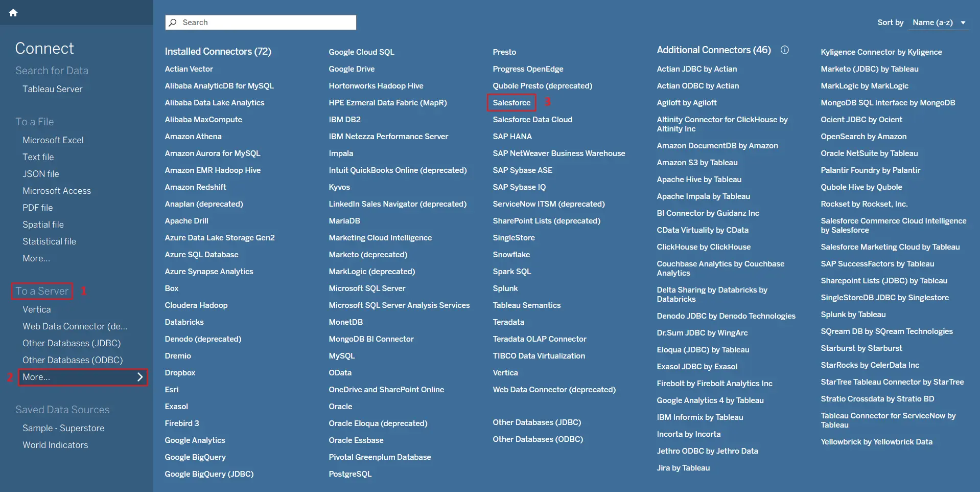Open the Sort by Name (a-z) dropdown
This screenshot has height=492, width=980.
click(938, 23)
